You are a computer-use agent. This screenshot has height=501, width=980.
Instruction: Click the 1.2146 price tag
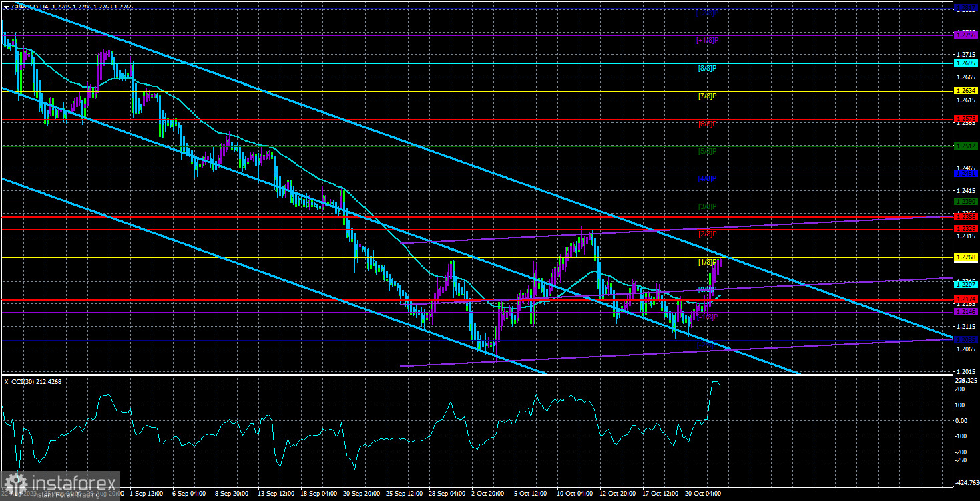tap(965, 311)
